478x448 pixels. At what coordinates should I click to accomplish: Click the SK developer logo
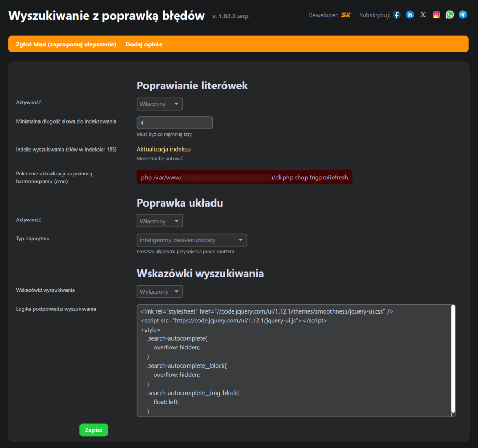(x=346, y=15)
